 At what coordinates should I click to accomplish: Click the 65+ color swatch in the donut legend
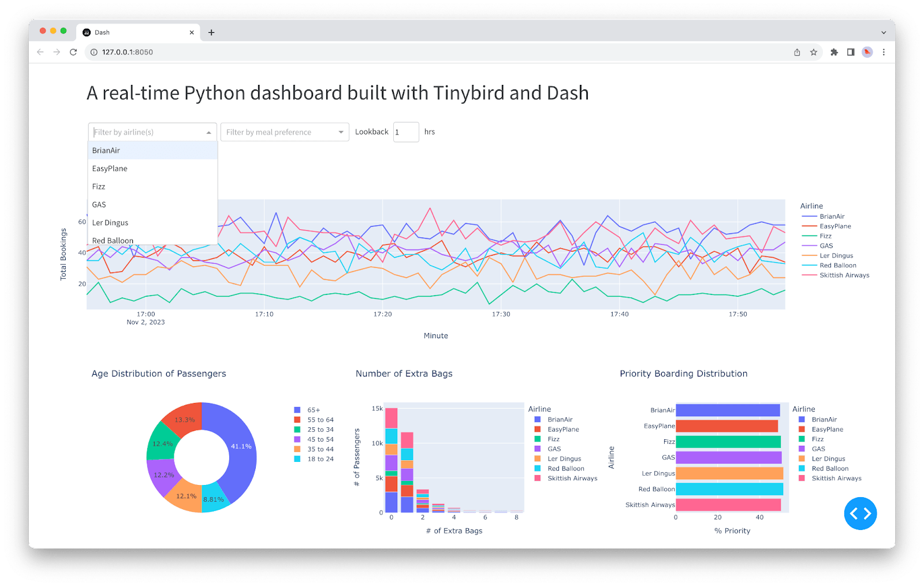[x=297, y=409]
